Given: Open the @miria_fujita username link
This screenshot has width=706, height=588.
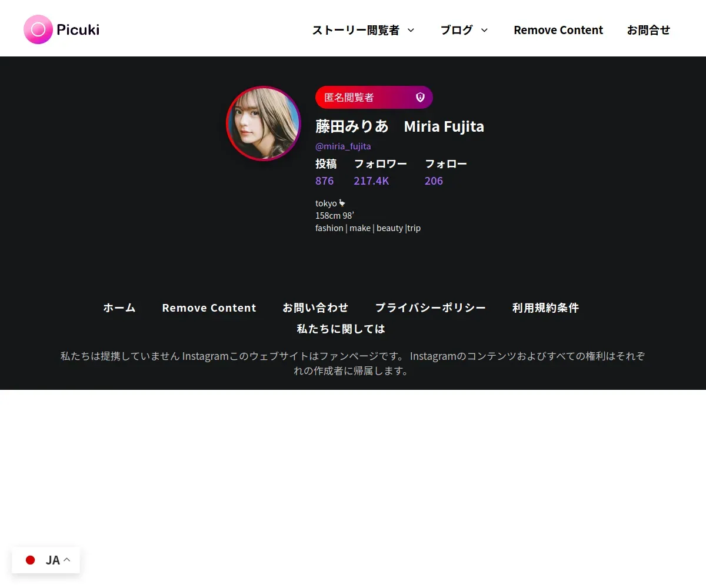Looking at the screenshot, I should (x=343, y=146).
